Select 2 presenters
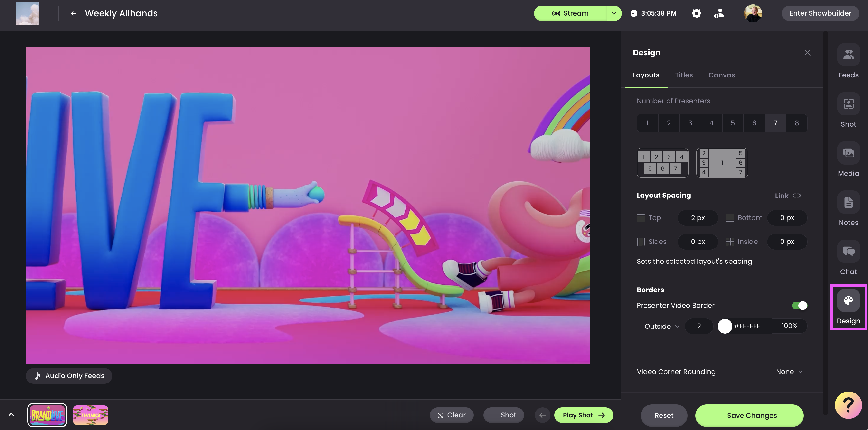This screenshot has height=430, width=868. click(x=669, y=123)
